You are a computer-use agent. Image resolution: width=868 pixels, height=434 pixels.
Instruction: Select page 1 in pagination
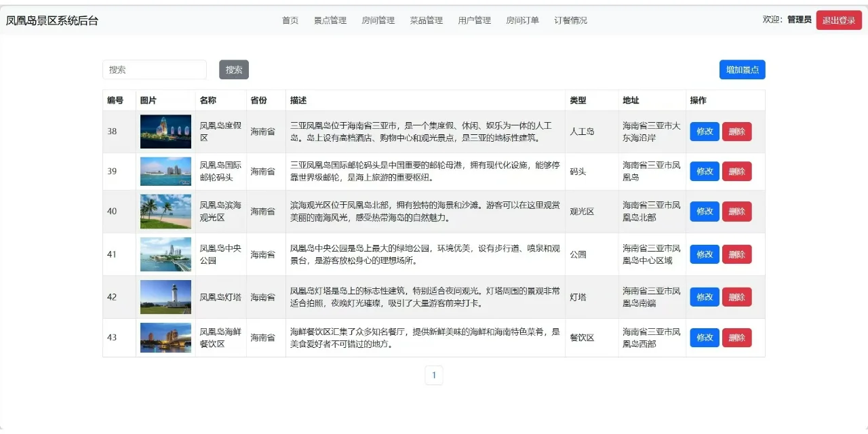(x=434, y=374)
